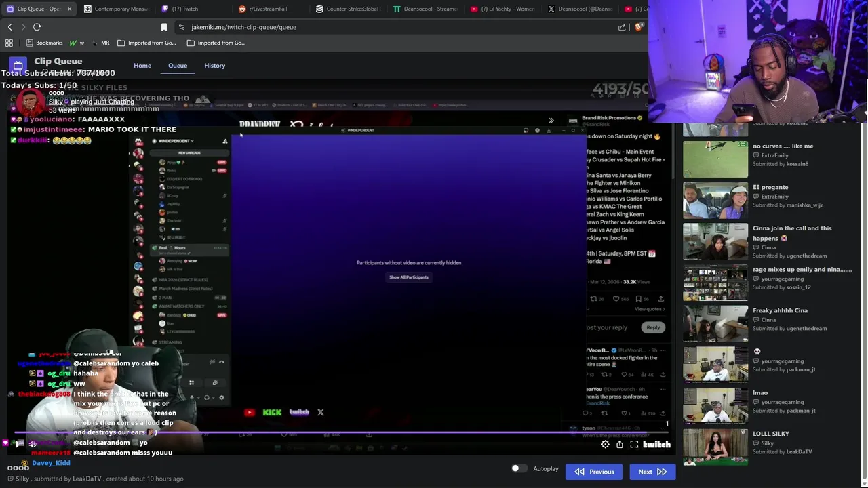Toggle the Autoplay switch
Screen dimensions: 868x488
point(518,468)
